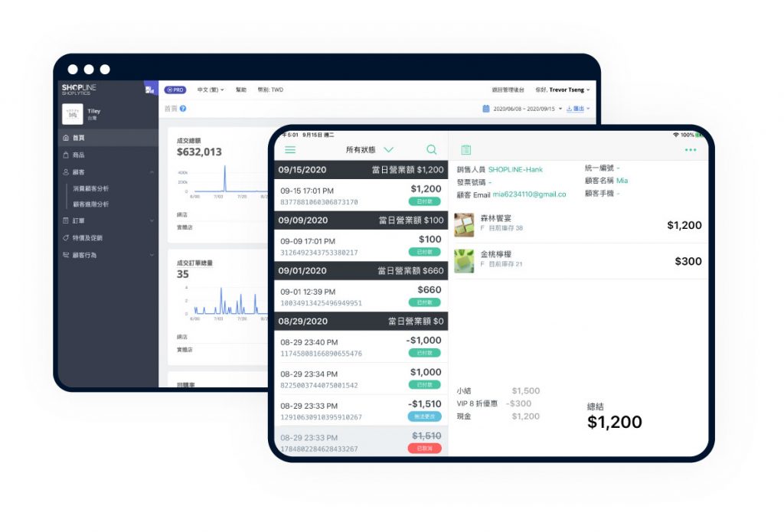This screenshot has height=532, width=784.
Task: Click the VIP 8 折優惠 discount line
Action: point(494,403)
